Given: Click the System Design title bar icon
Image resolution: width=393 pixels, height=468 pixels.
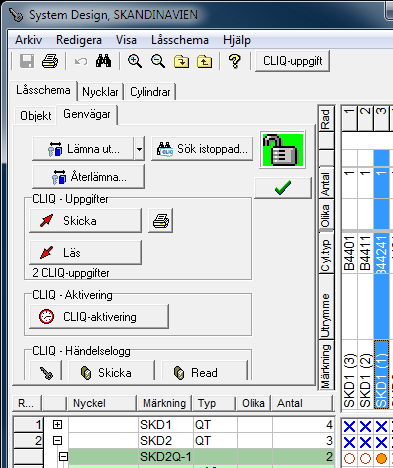Looking at the screenshot, I should [x=16, y=15].
